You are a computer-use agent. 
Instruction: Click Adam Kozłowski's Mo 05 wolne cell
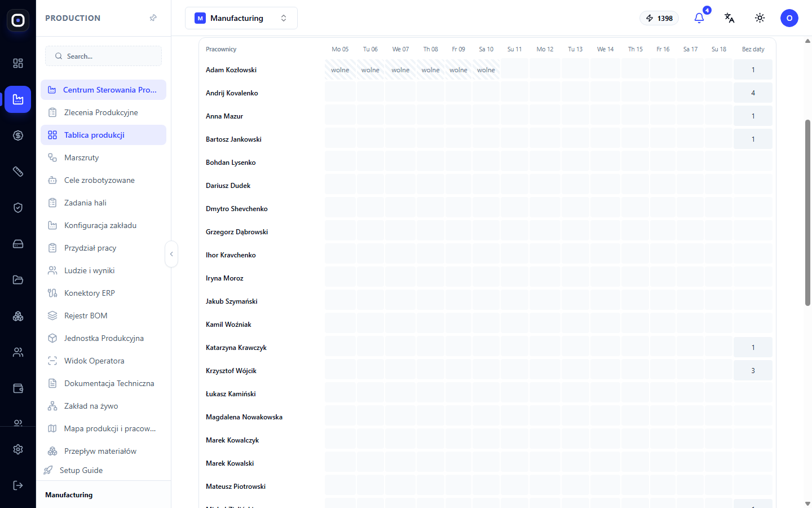340,70
